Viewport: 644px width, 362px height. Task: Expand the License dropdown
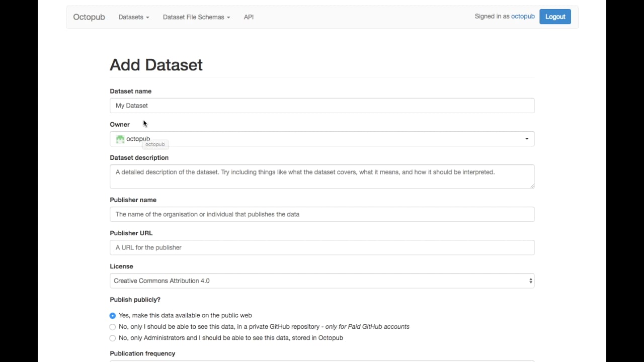click(x=322, y=281)
